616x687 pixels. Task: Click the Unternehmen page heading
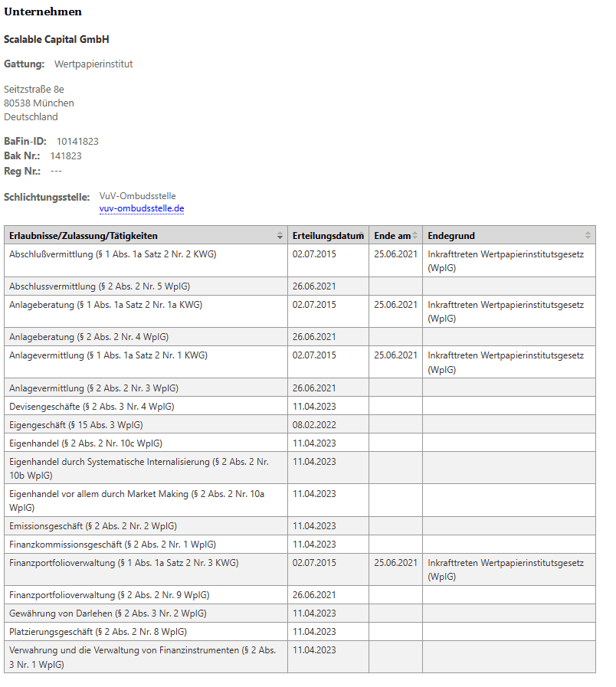[43, 11]
